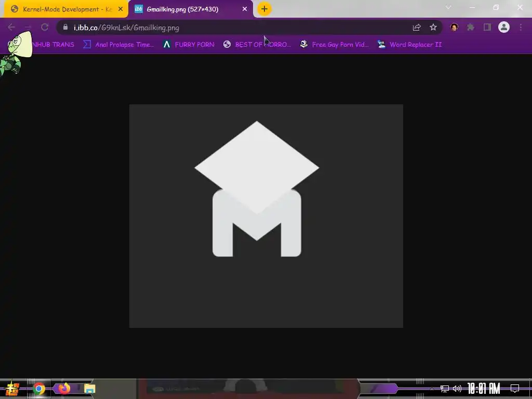Close the Gmailking.png tab
This screenshot has width=532, height=399.
pyautogui.click(x=245, y=9)
